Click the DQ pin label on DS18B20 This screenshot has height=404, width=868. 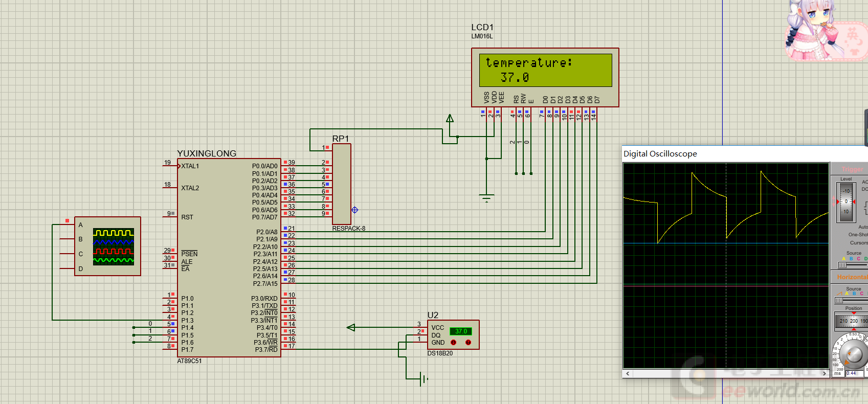click(x=436, y=335)
